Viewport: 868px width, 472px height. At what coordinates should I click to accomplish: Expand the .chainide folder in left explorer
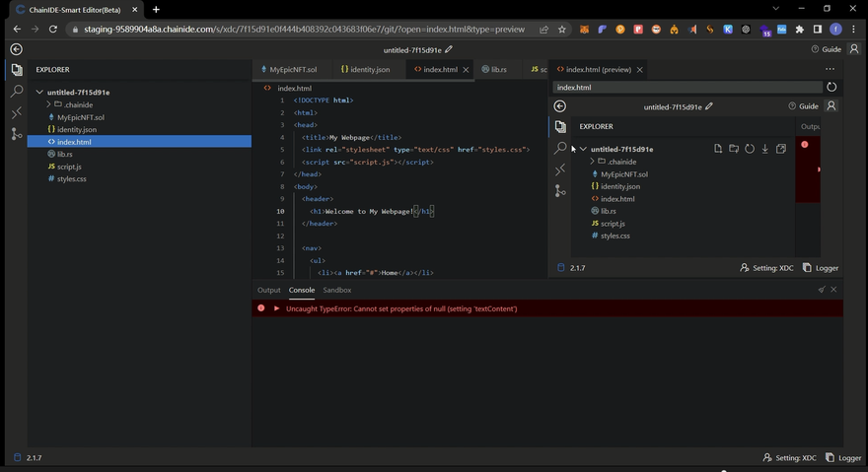click(x=48, y=104)
